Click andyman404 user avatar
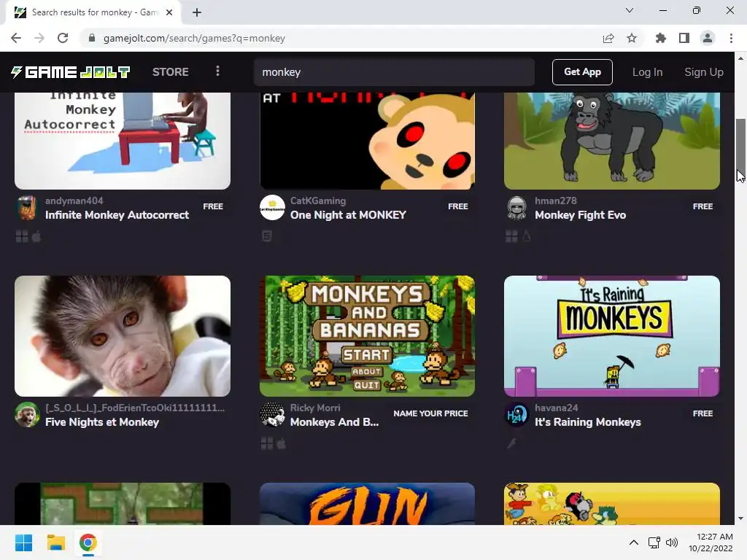This screenshot has width=747, height=560. click(x=27, y=208)
